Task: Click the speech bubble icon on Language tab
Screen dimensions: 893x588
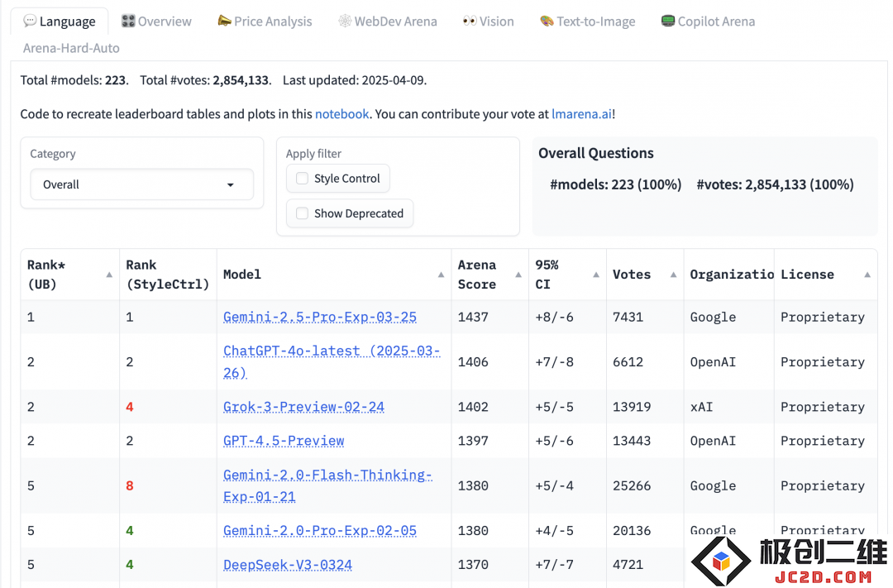Action: click(x=30, y=21)
